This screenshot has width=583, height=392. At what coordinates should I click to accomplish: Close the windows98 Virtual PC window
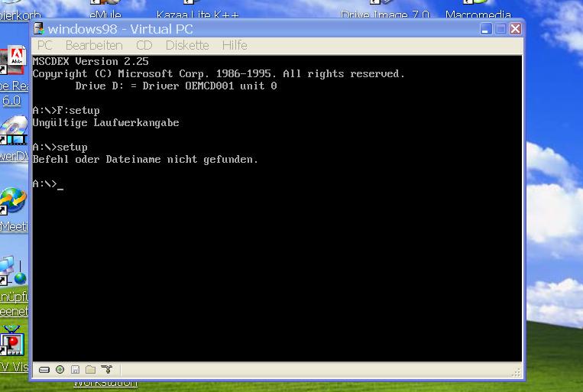515,29
